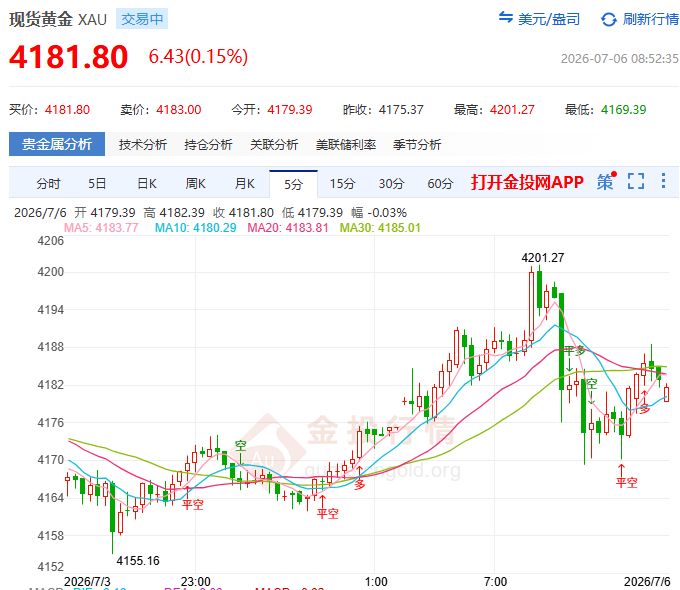This screenshot has height=590, width=680.
Task: Click the 今开 4179.39 value
Action: tap(290, 110)
